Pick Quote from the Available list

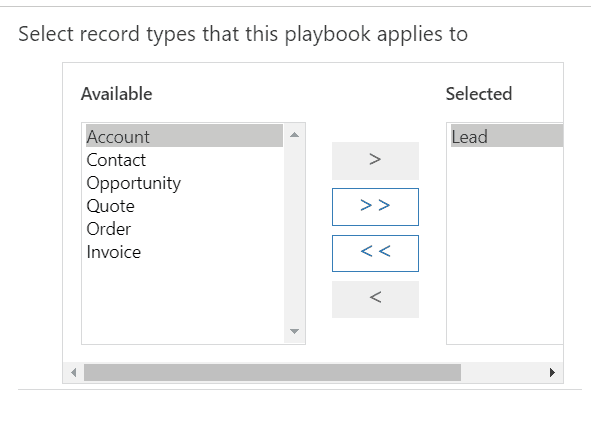tap(184, 206)
